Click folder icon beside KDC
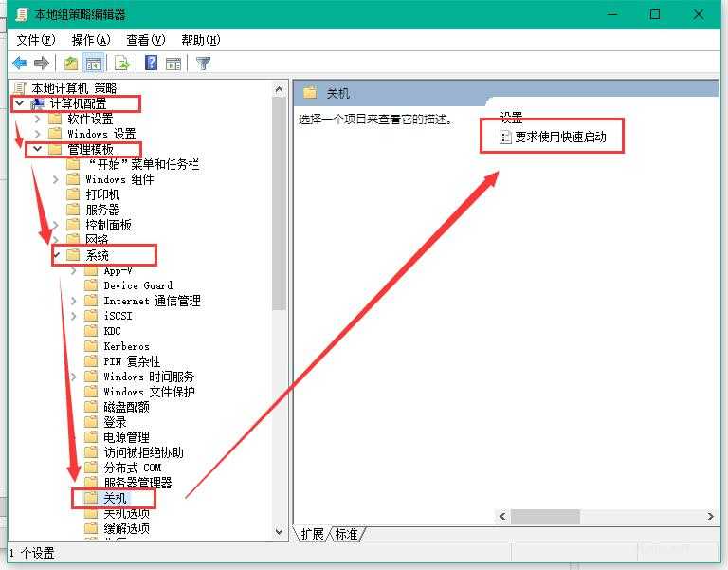This screenshot has width=728, height=570. point(91,331)
